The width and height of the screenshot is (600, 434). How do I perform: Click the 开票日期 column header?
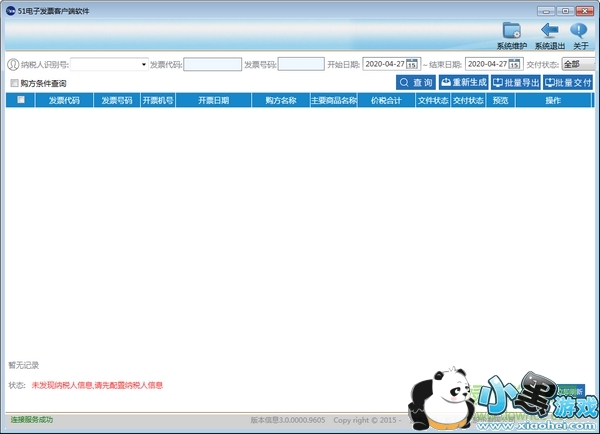214,100
